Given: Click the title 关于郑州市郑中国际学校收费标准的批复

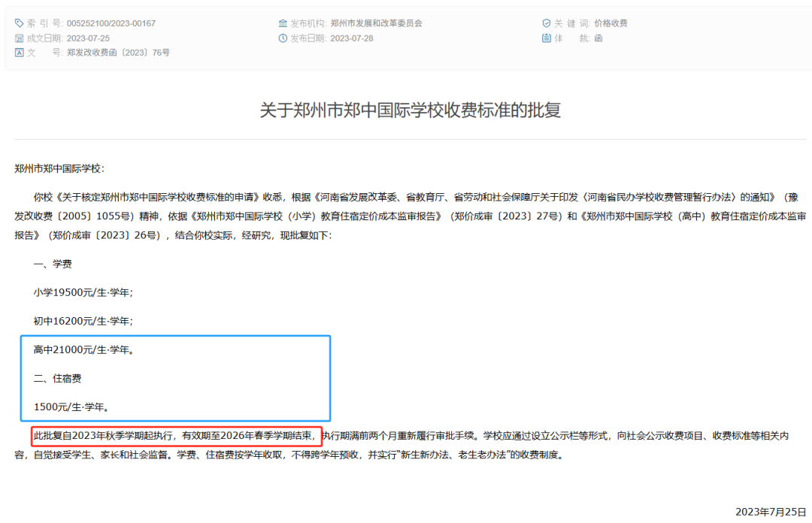Looking at the screenshot, I should (410, 110).
